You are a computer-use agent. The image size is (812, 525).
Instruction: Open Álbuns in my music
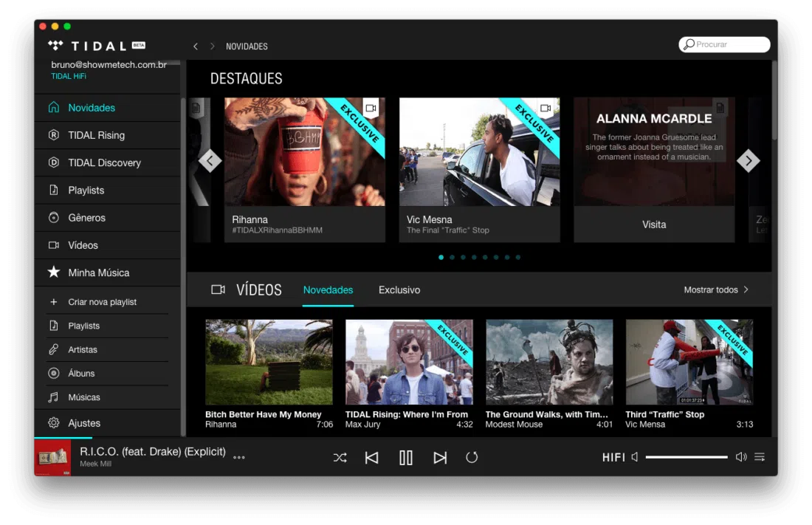[x=107, y=373]
